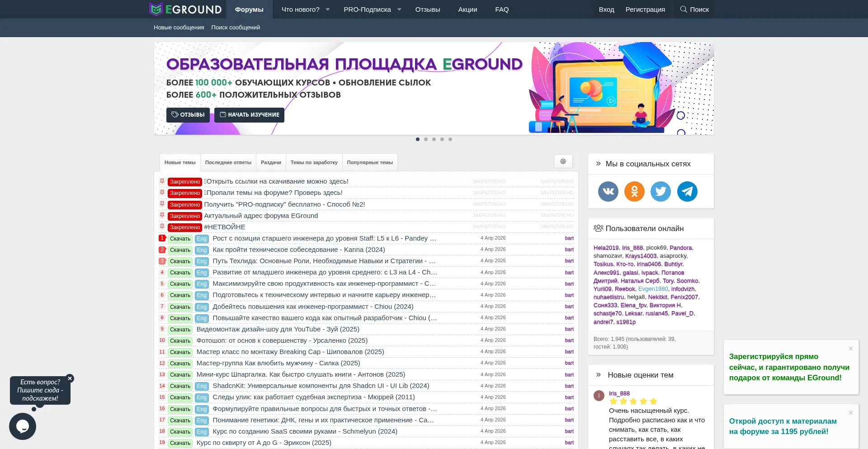Click author bart on 'Мастер-группа' row

pos(569,363)
